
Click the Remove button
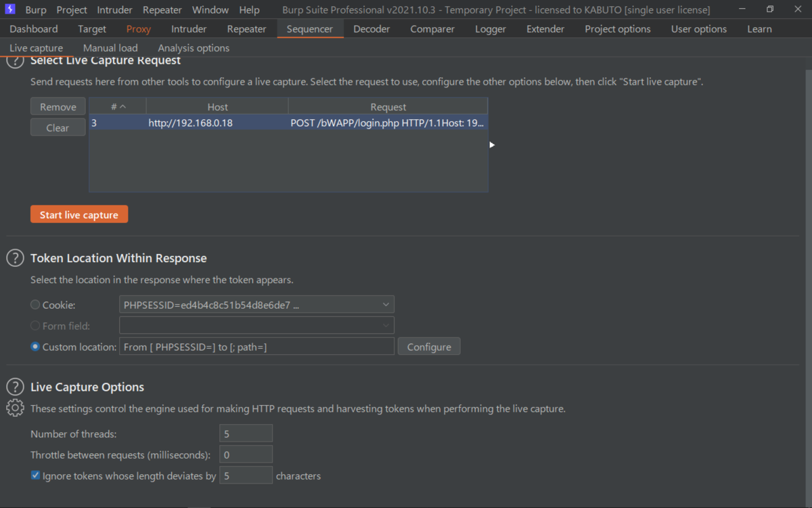click(x=58, y=107)
